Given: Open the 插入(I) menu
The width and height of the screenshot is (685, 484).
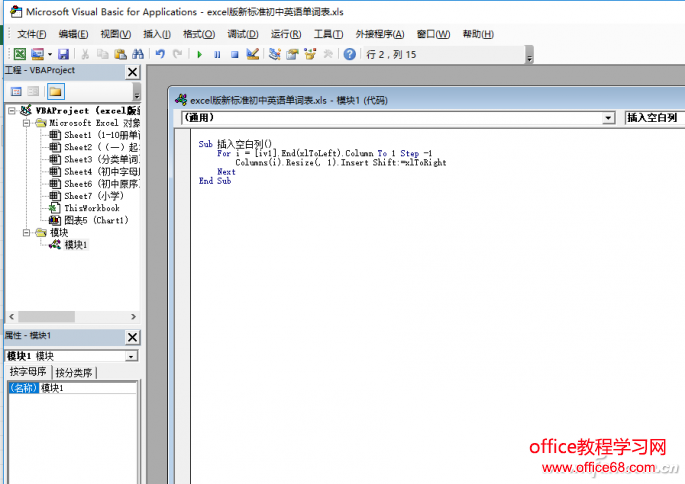Looking at the screenshot, I should [x=157, y=34].
